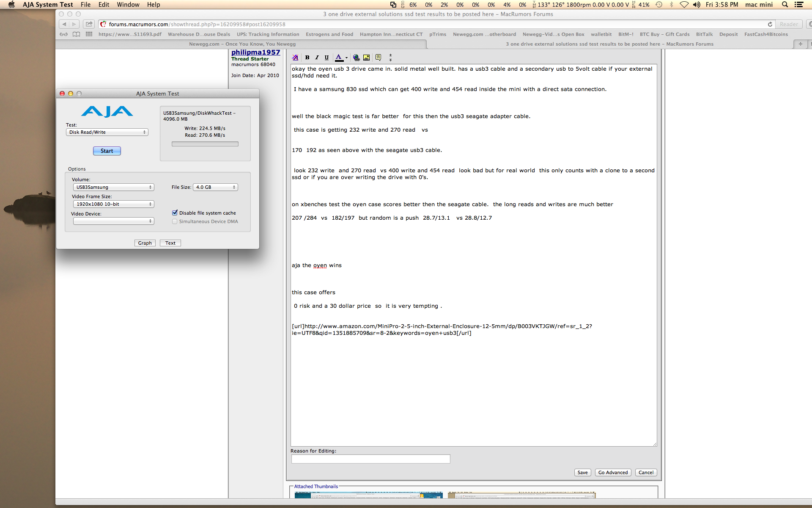Open the Video Frame Size dropdown
This screenshot has width=812, height=508.
click(113, 204)
